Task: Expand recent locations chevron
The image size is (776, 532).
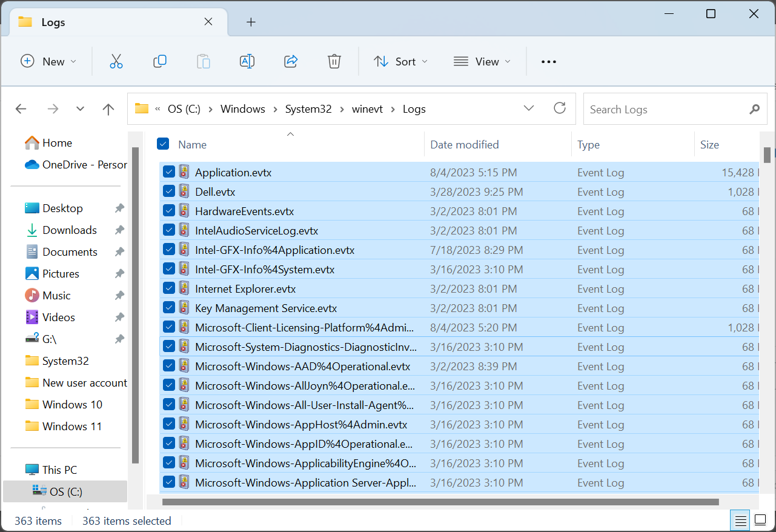Action: pos(81,109)
